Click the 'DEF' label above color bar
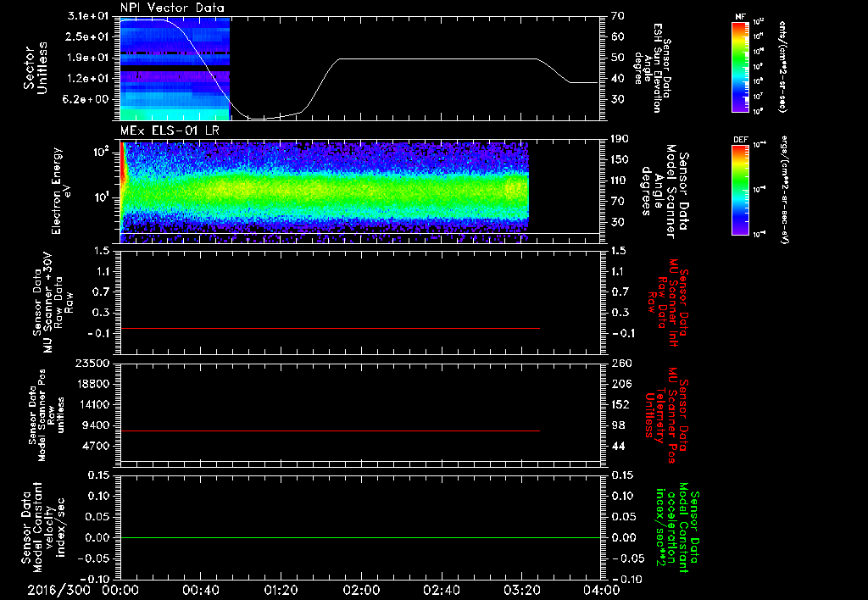 (740, 140)
